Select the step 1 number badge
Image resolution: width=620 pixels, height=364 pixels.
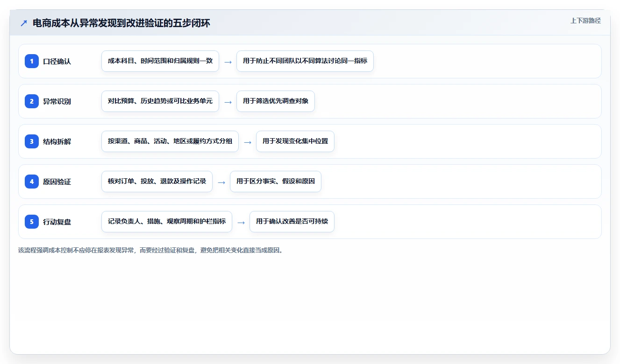point(32,61)
